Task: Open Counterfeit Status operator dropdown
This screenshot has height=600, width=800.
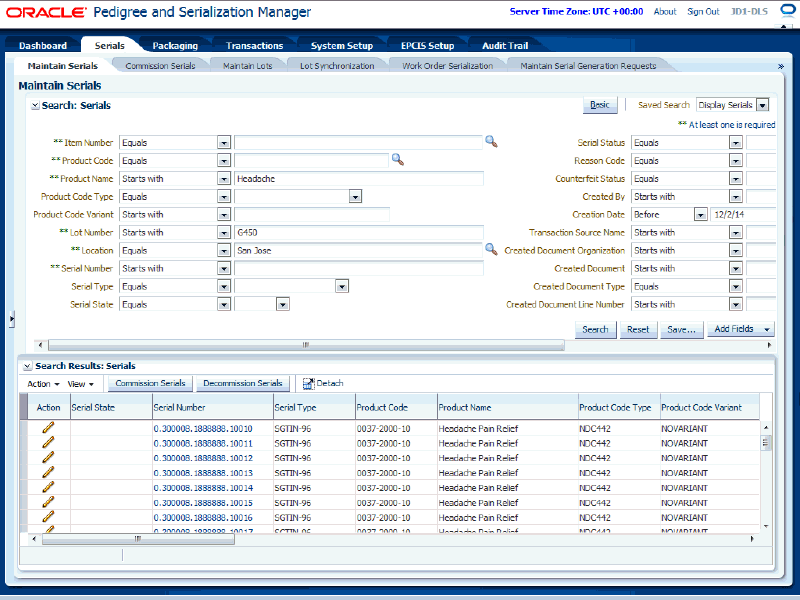Action: (x=735, y=179)
